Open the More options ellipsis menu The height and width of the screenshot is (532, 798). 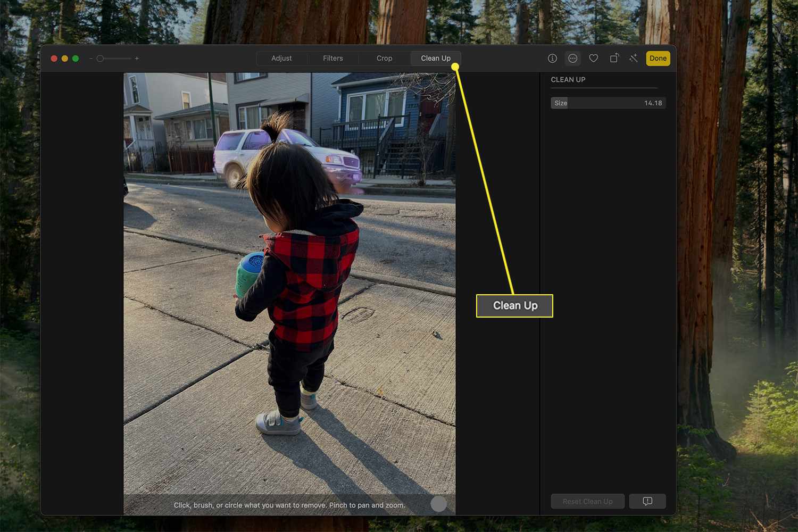[572, 59]
